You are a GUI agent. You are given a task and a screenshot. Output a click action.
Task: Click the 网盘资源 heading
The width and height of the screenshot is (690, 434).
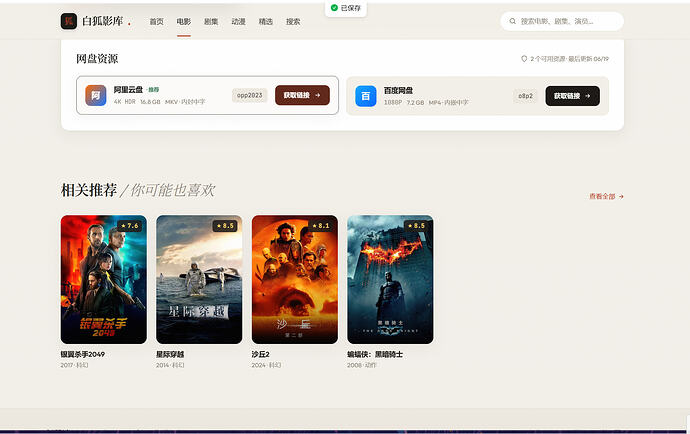(97, 59)
